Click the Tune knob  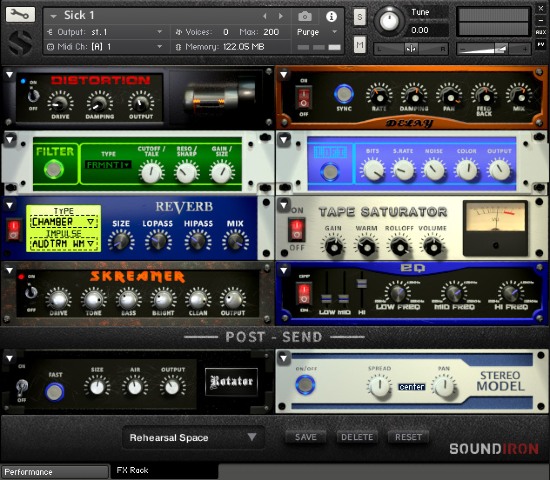[x=389, y=20]
